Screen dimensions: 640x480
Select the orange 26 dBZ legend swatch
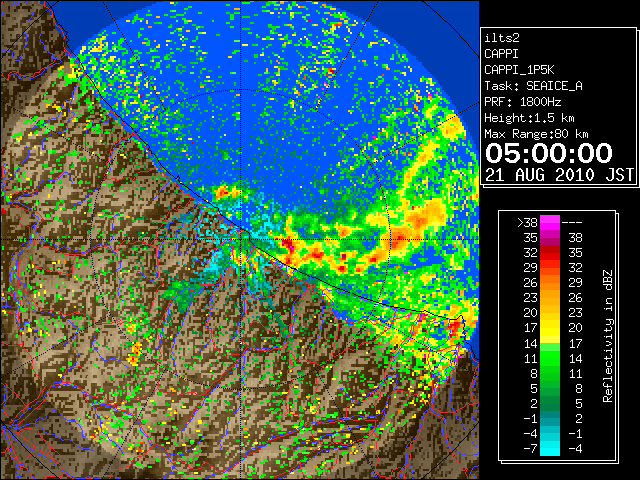(x=550, y=282)
